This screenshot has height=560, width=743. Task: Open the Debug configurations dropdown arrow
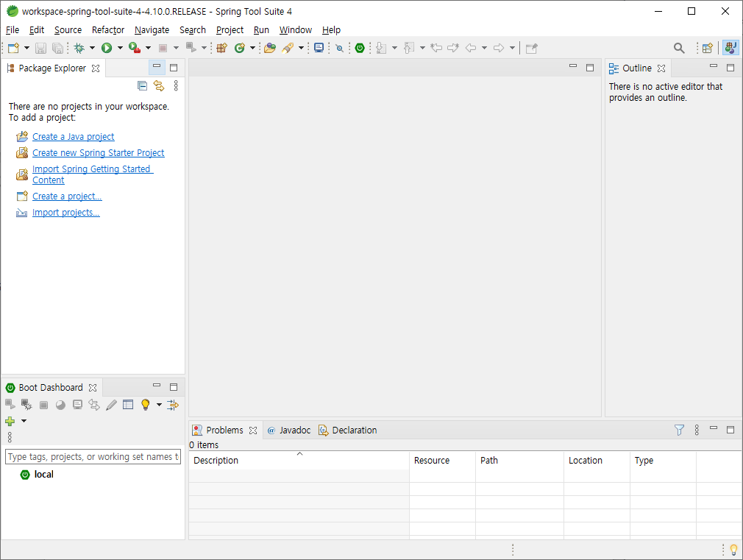tap(92, 48)
